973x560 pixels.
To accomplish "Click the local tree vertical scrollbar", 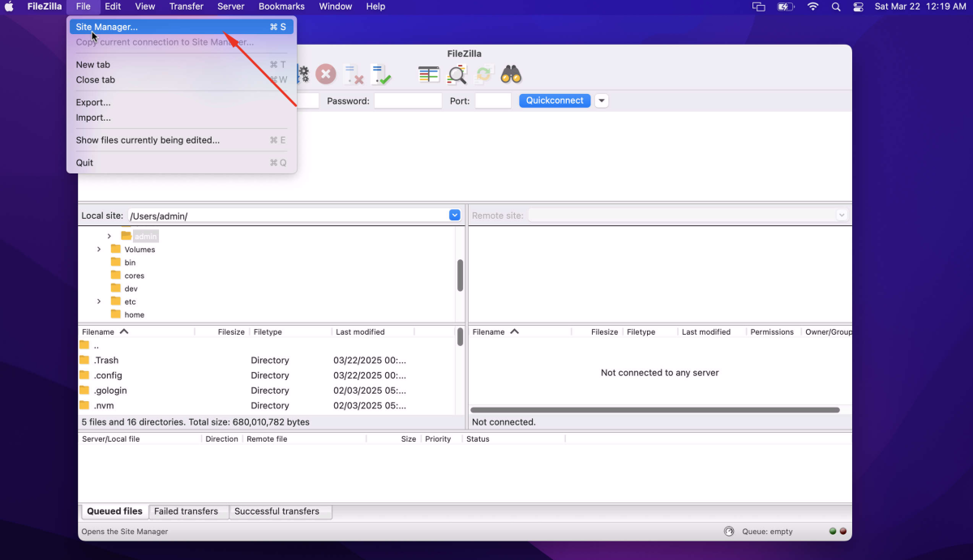I will click(x=461, y=276).
